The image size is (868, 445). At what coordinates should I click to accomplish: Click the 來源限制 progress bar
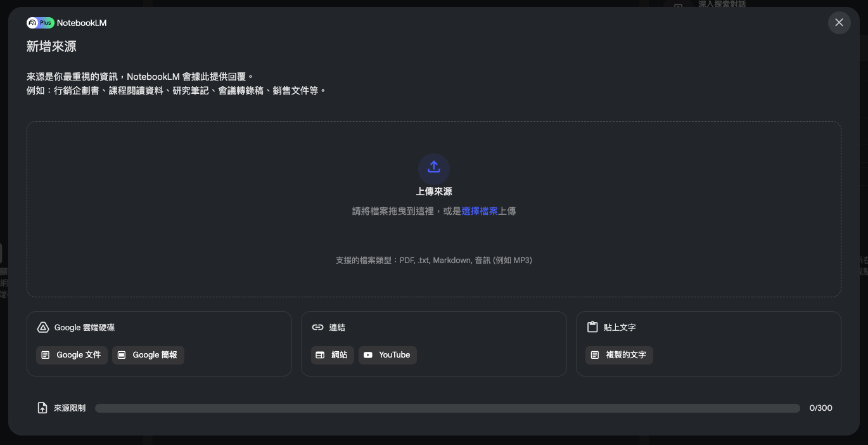pyautogui.click(x=447, y=408)
